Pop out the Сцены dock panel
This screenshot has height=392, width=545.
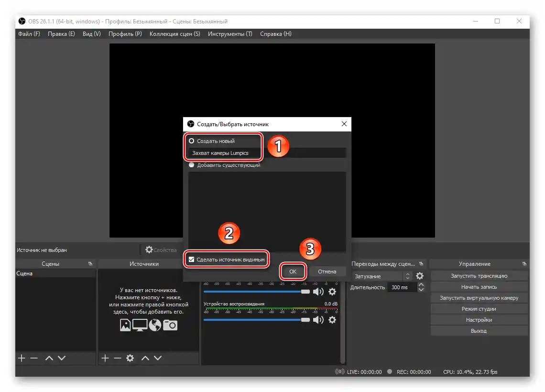click(x=90, y=264)
